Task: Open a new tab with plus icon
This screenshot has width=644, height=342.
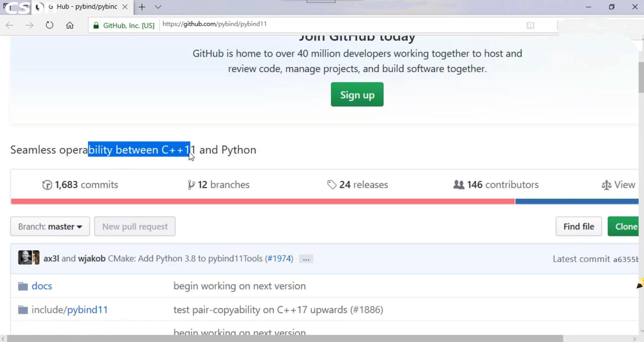Action: [x=142, y=7]
